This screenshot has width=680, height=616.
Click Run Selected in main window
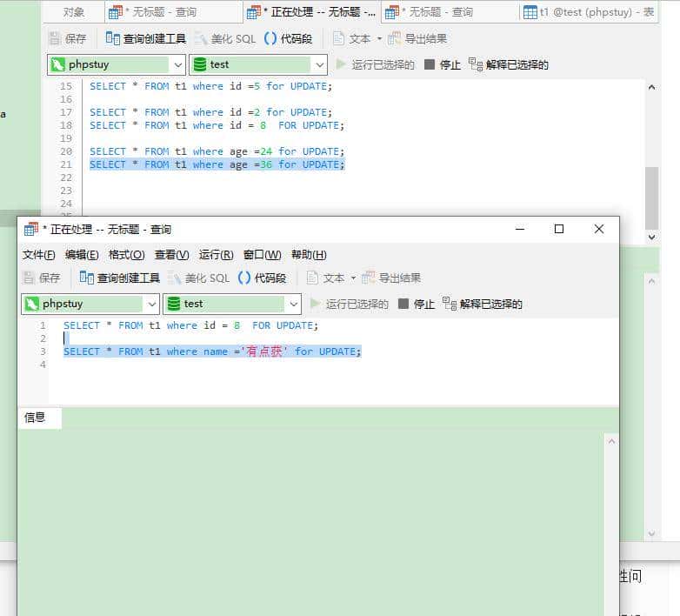pyautogui.click(x=375, y=64)
